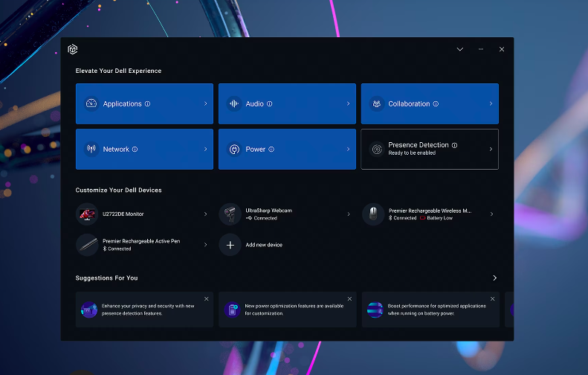Open the Audio tile
This screenshot has height=375, width=588.
[x=287, y=103]
